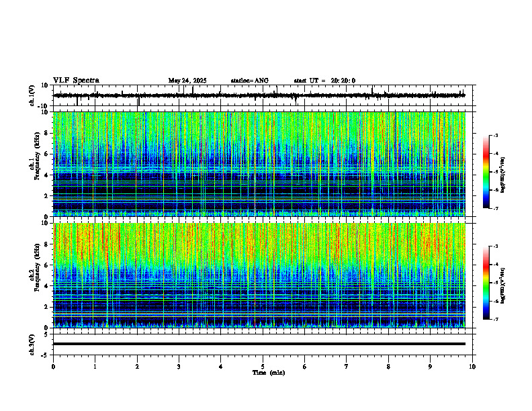Click the "VLF Spectra" plot title
Screen dimensions: 532x411
click(x=76, y=81)
